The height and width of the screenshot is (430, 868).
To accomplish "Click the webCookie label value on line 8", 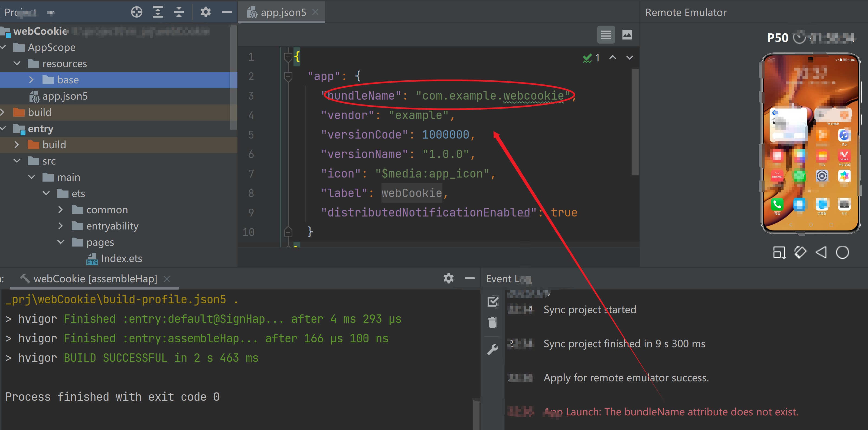I will (x=412, y=193).
